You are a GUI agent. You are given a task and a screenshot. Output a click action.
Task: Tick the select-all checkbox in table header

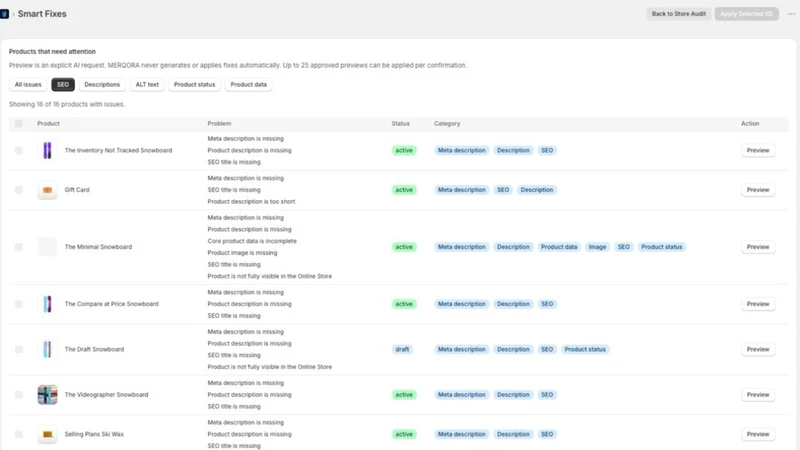[x=19, y=123]
